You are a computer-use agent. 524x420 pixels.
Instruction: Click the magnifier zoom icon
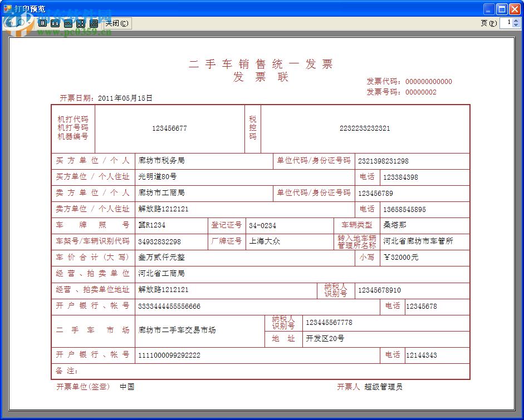click(19, 23)
